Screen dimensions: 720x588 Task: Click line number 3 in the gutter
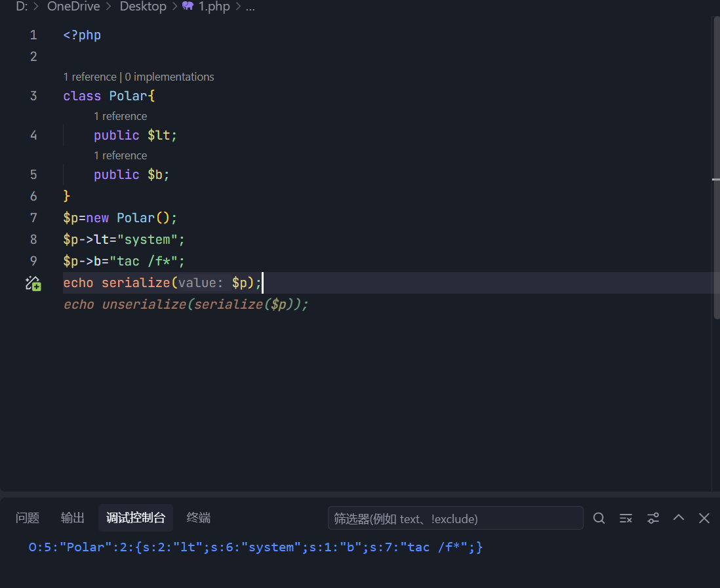pyautogui.click(x=33, y=96)
